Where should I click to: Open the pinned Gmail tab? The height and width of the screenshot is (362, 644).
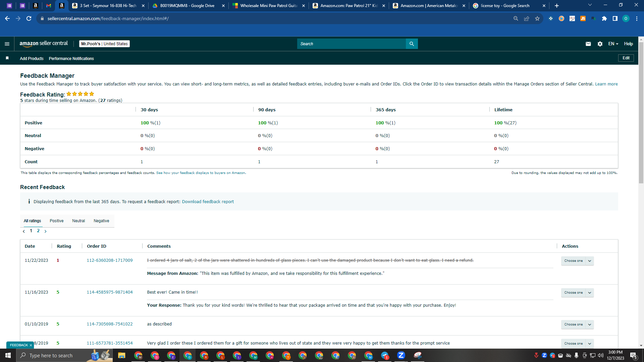coord(49,6)
